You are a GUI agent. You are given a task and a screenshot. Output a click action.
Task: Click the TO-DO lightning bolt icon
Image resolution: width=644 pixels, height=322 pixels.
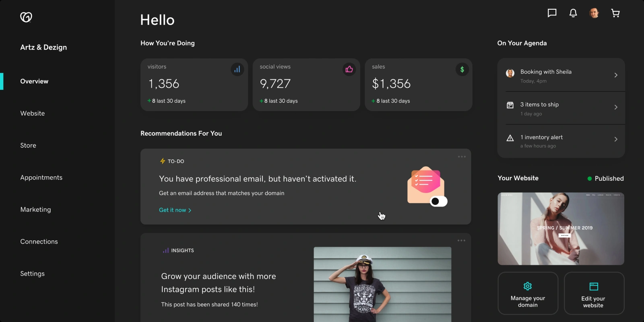click(x=163, y=161)
